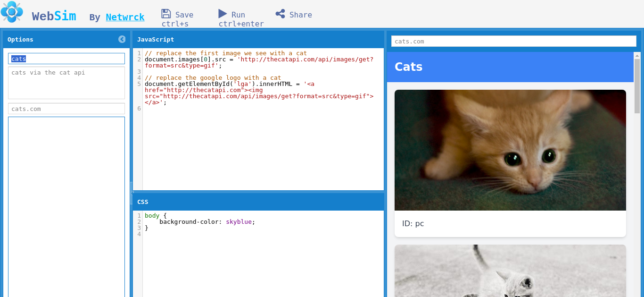The image size is (644, 297).
Task: Click the Run play triangle icon
Action: coord(223,14)
